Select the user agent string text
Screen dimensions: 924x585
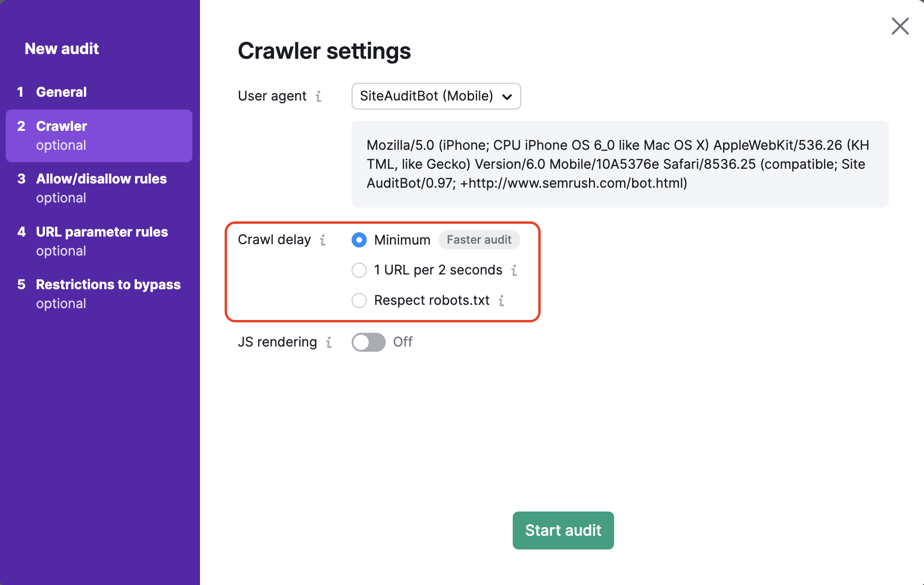[616, 164]
